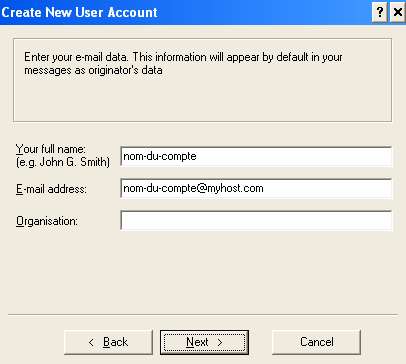This screenshot has width=406, height=364.
Task: Select the E-mail address input field
Action: coord(256,189)
